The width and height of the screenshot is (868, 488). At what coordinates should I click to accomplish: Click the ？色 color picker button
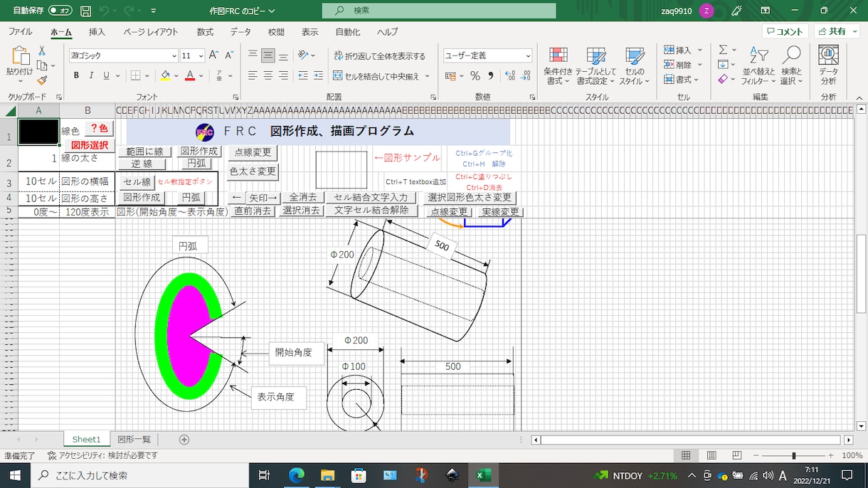click(x=100, y=128)
